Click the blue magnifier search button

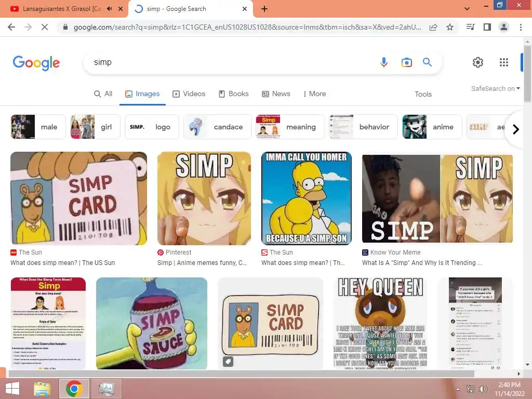coord(427,62)
